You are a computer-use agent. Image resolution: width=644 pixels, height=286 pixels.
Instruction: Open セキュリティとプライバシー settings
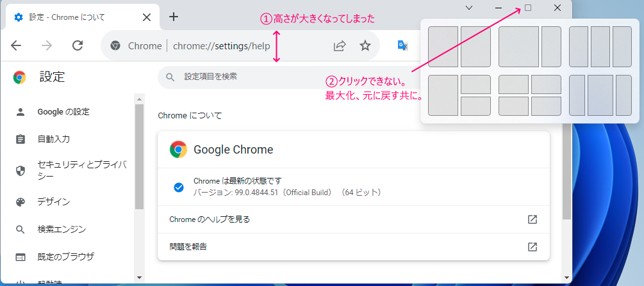click(x=81, y=170)
